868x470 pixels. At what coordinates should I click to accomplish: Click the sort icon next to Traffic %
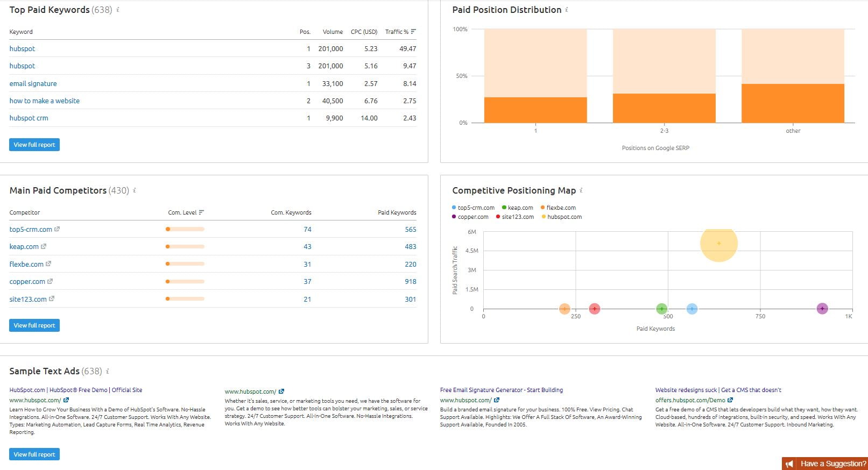[x=413, y=32]
